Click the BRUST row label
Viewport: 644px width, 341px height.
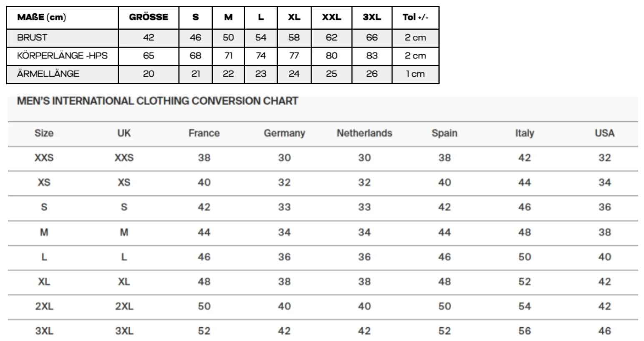tap(32, 38)
